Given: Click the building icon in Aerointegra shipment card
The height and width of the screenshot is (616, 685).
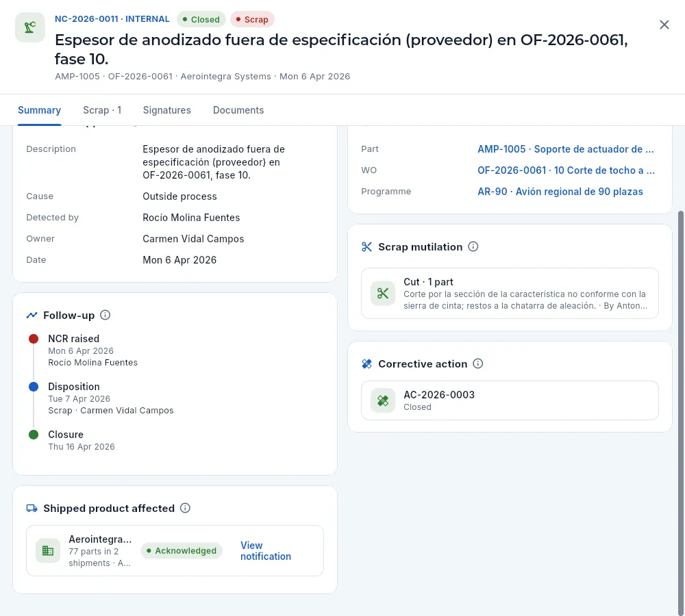Looking at the screenshot, I should click(x=48, y=550).
